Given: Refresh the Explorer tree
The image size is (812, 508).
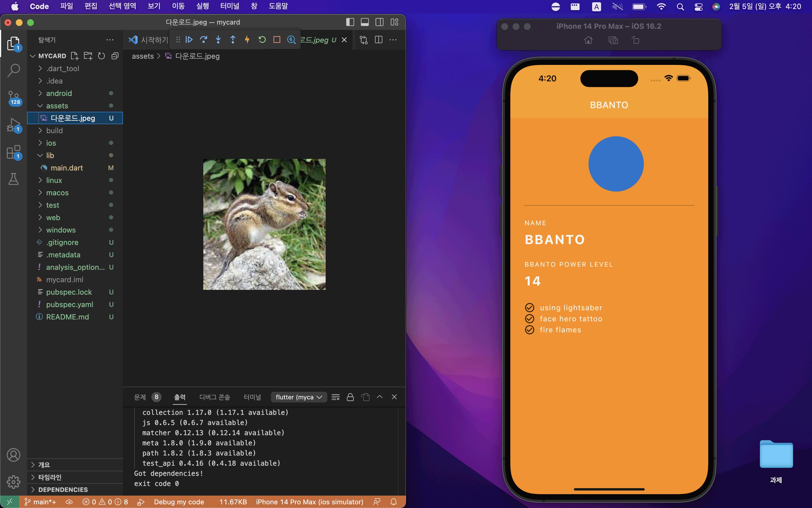Looking at the screenshot, I should point(101,56).
